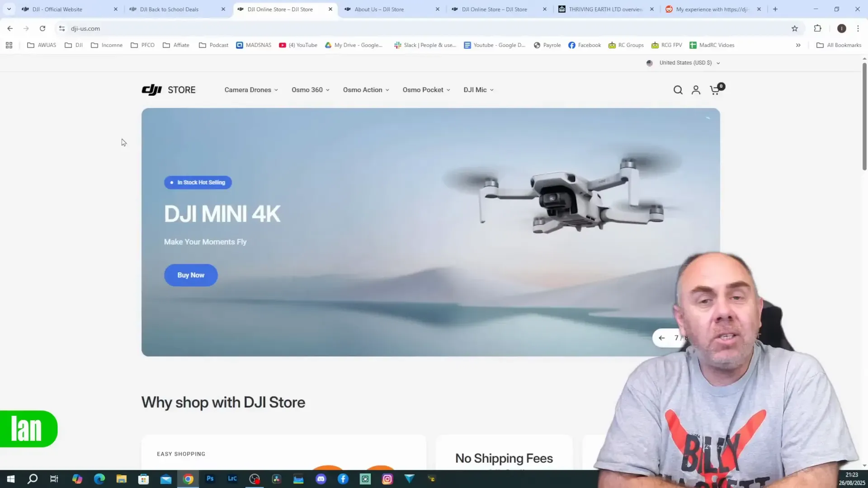This screenshot has height=488, width=868.
Task: Open the Microsoft Store taskbar icon
Action: click(x=144, y=479)
